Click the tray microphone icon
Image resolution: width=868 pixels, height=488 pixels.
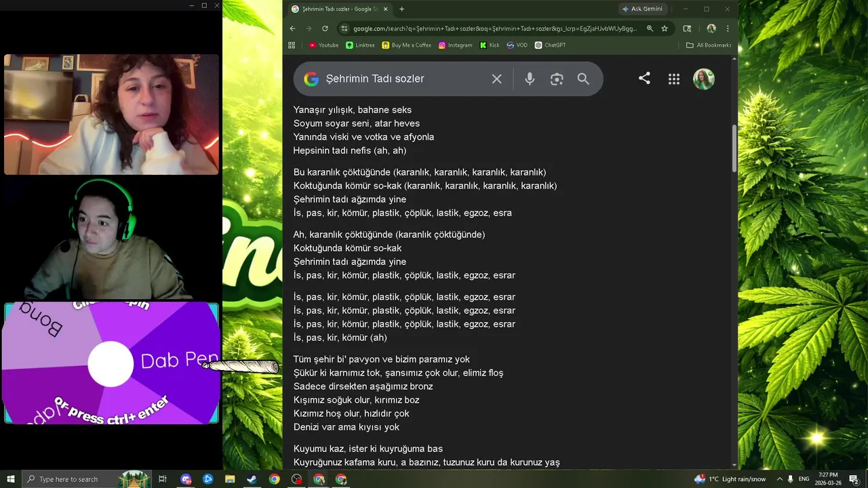click(790, 479)
